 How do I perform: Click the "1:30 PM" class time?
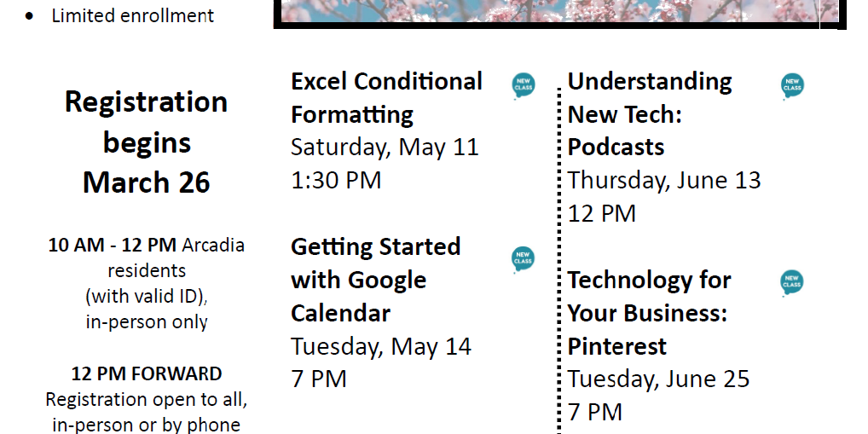click(336, 180)
